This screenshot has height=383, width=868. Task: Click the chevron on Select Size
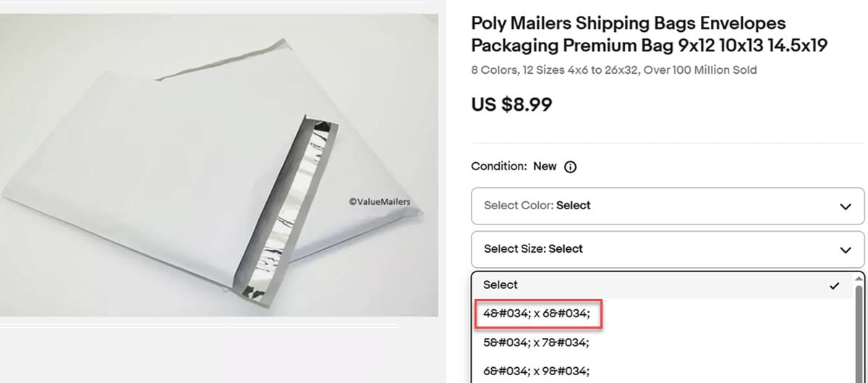pyautogui.click(x=845, y=250)
